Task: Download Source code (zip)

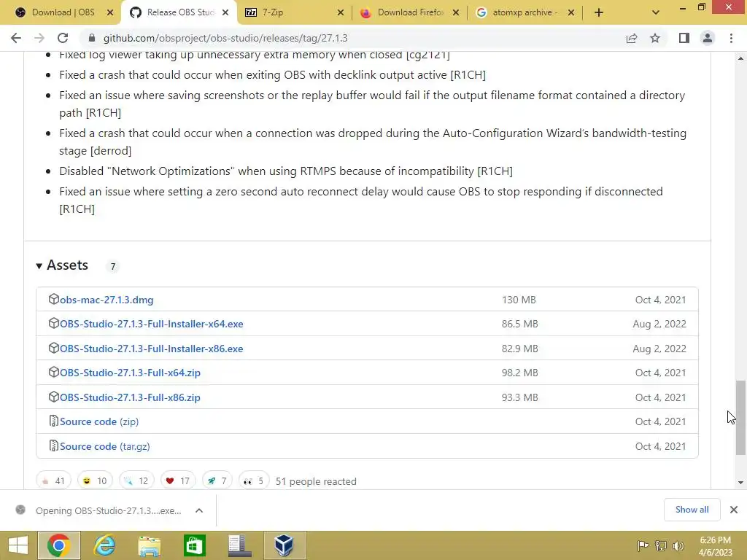Action: [x=99, y=422]
